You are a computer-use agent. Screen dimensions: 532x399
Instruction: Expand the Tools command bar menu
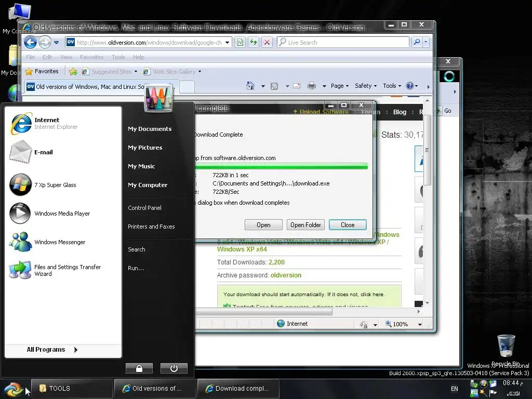[392, 86]
